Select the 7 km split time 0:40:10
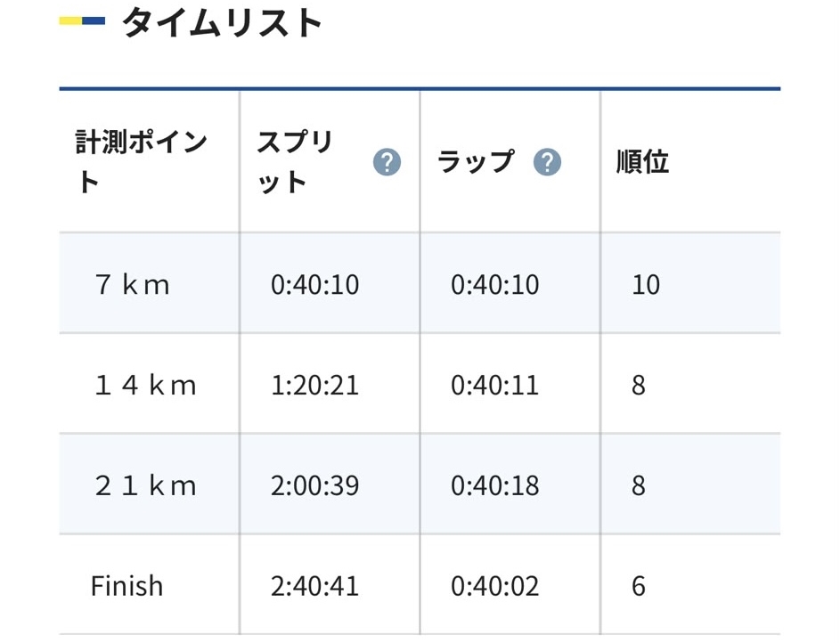Viewport: 840px width, 643px height. 314,284
